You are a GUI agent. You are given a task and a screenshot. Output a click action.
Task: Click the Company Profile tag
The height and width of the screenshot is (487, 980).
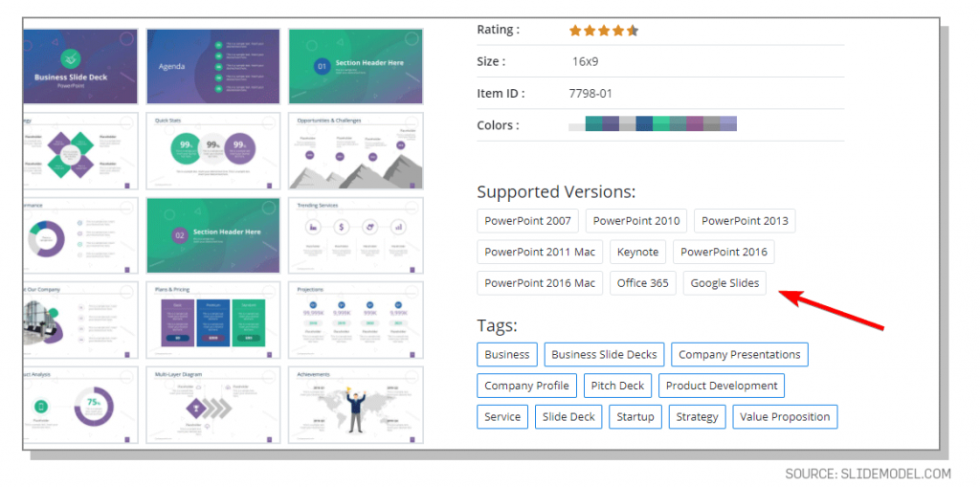pyautogui.click(x=527, y=386)
